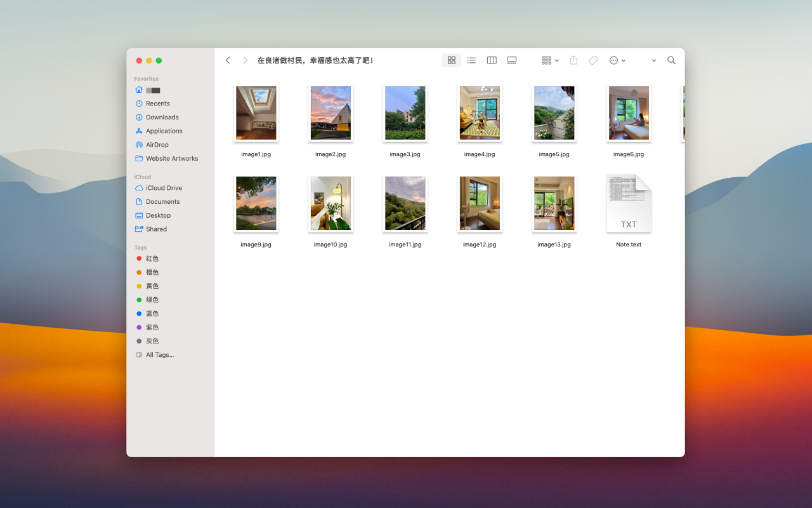Filter by the purple 紫色 tag

click(147, 328)
